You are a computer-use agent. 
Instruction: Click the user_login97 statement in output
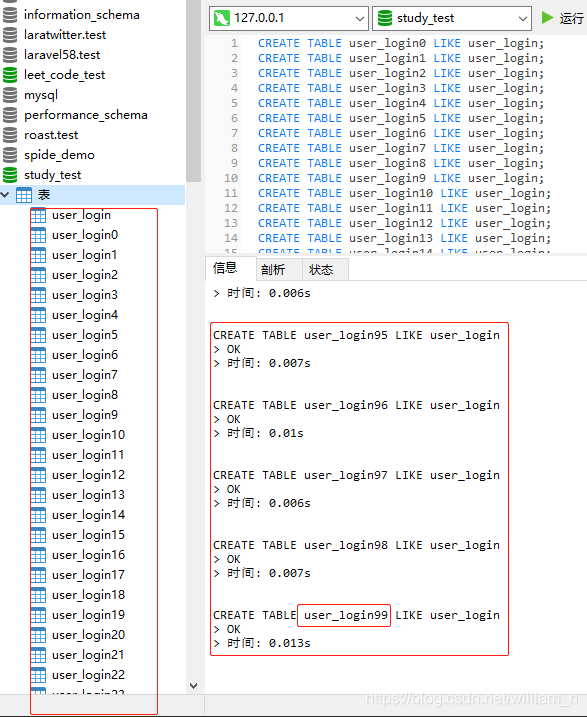356,475
